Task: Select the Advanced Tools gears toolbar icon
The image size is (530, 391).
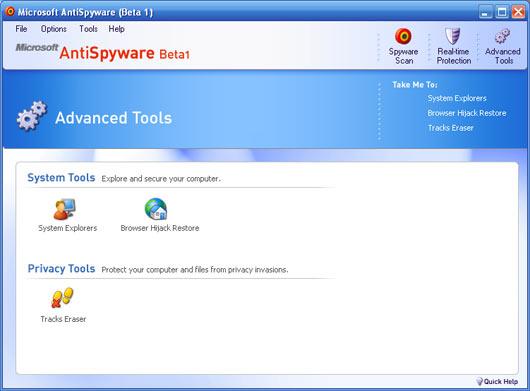Action: (x=503, y=36)
